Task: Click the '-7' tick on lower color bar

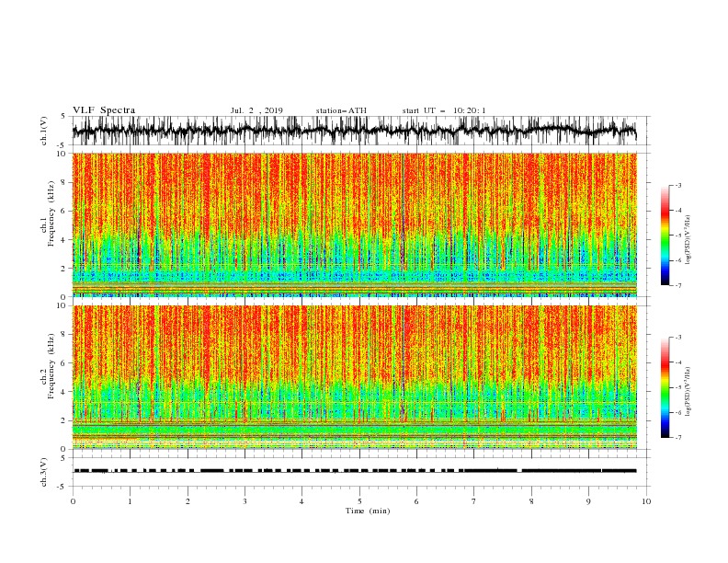Action: (x=677, y=438)
